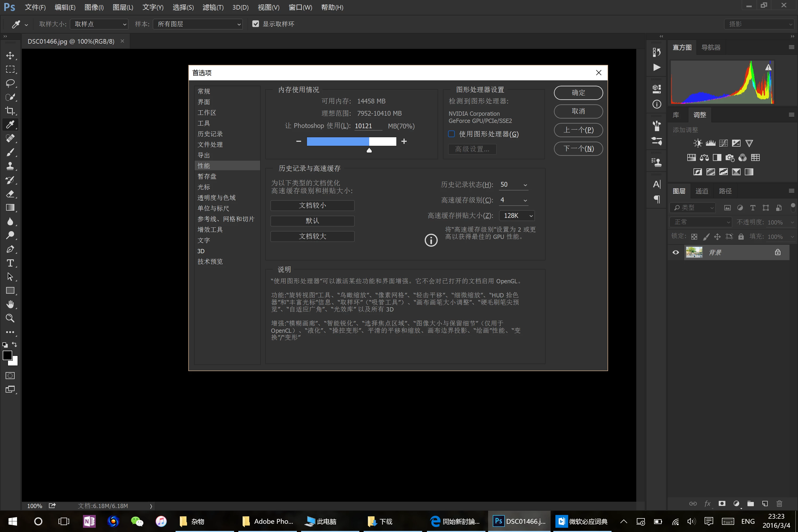Viewport: 798px width, 532px height.
Task: Click the Brightness/Contrast adjustment sun icon
Action: [697, 143]
